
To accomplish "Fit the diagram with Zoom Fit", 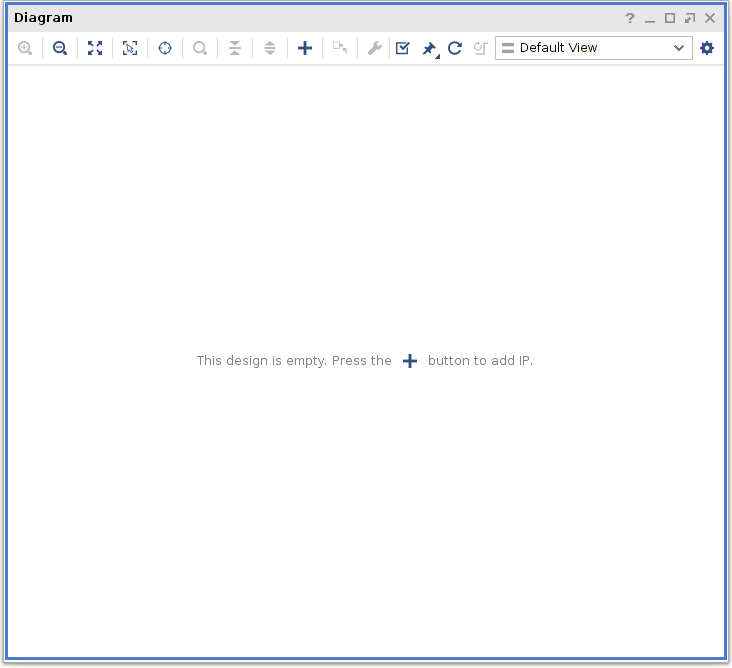I will click(x=95, y=48).
